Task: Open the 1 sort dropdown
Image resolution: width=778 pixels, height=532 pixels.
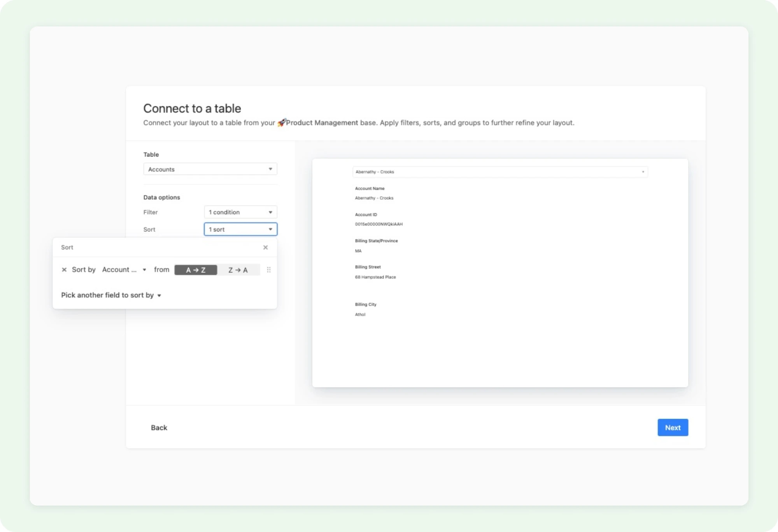Action: point(240,229)
